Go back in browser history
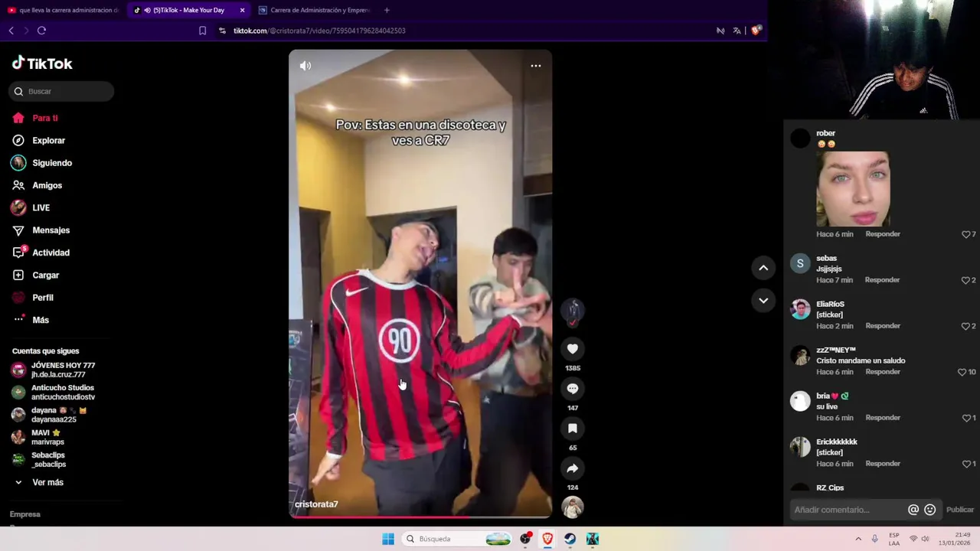The height and width of the screenshot is (551, 980). tap(11, 31)
